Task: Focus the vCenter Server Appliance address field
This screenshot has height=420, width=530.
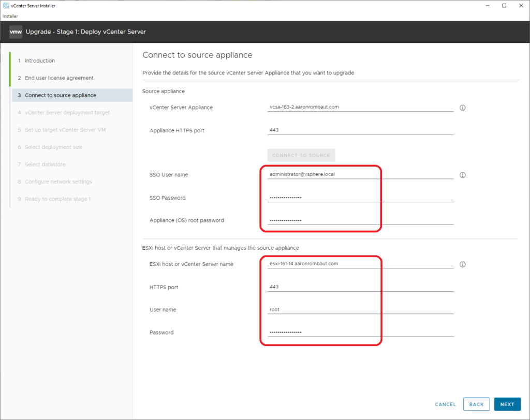Action: (x=360, y=107)
